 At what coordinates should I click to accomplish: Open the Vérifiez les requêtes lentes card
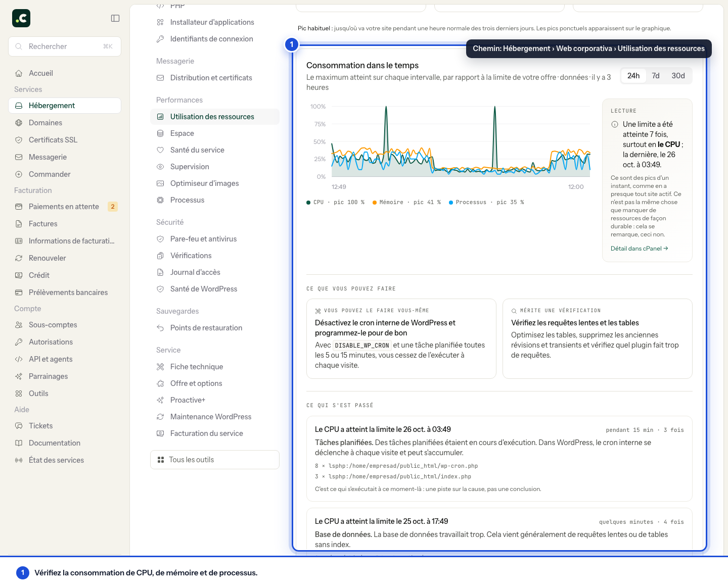pyautogui.click(x=598, y=338)
